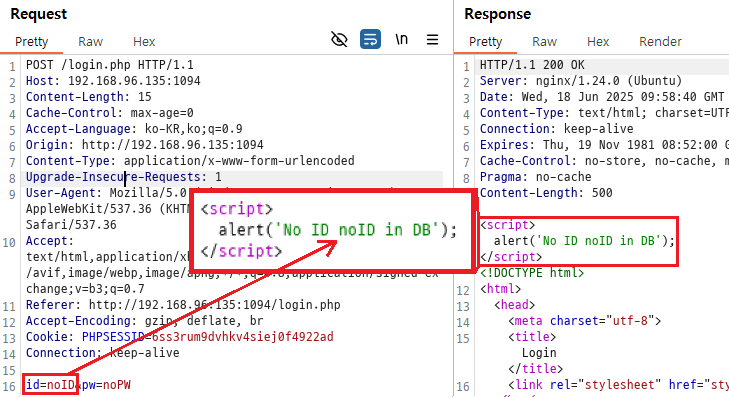Click the Upgrade-Insecure-Requests header line
729x397 pixels.
click(124, 177)
